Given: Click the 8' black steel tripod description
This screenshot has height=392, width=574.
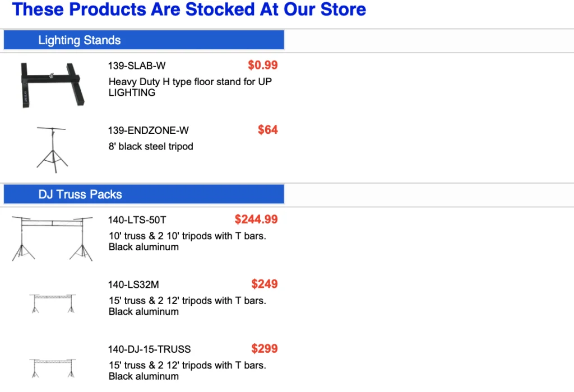Looking at the screenshot, I should pyautogui.click(x=150, y=147).
